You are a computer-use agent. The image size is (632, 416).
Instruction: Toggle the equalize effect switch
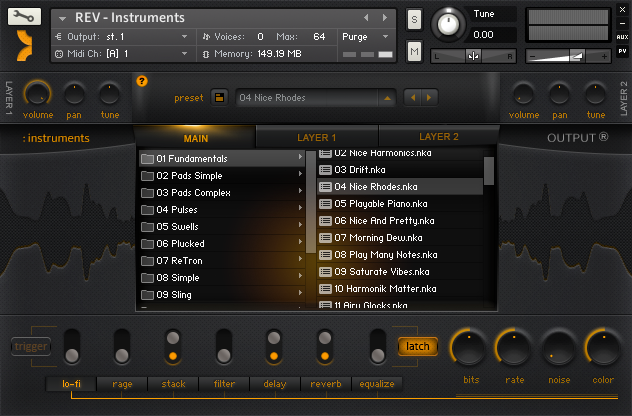tap(378, 347)
